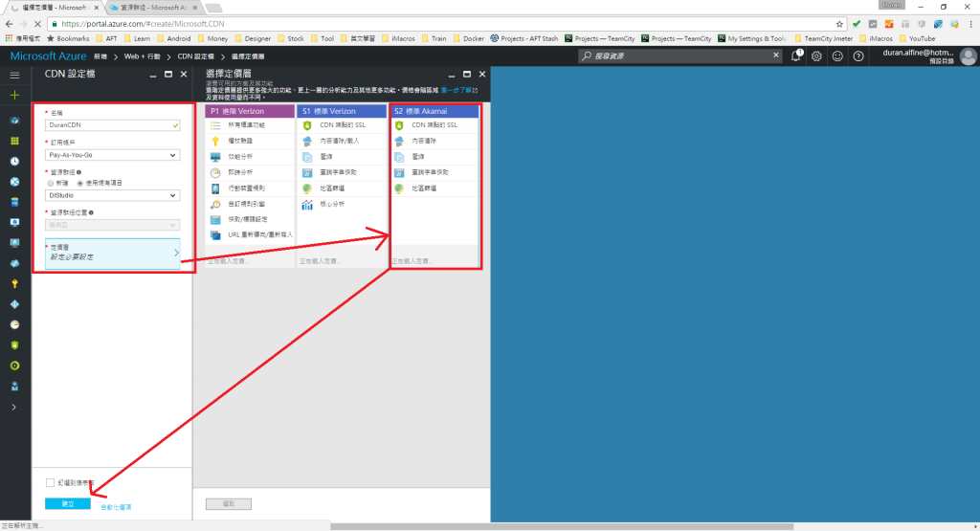980x531 pixels.
Task: Bookmark this page with the star icon
Action: (839, 24)
